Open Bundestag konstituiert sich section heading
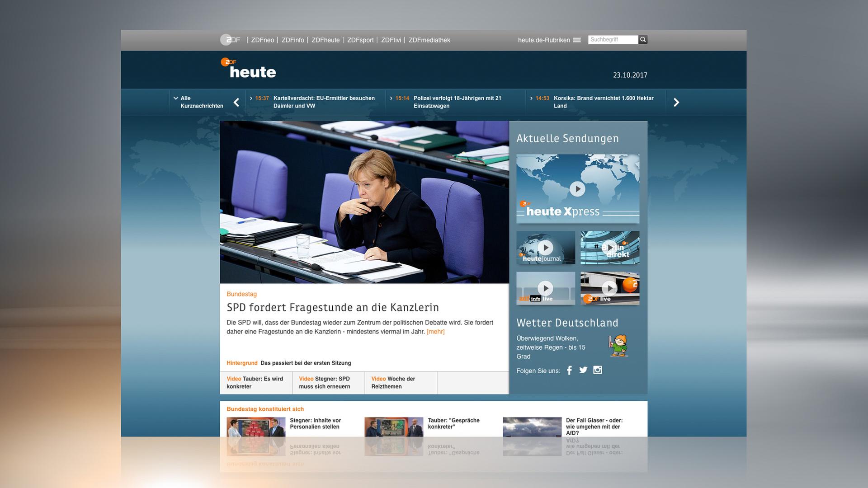Screen dimensions: 868x488 (265, 409)
